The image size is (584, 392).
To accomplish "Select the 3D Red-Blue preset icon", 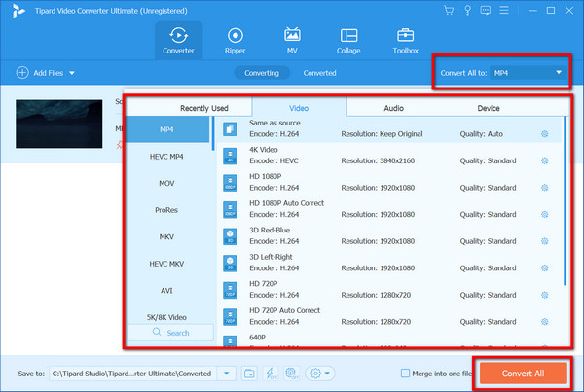I will click(230, 236).
